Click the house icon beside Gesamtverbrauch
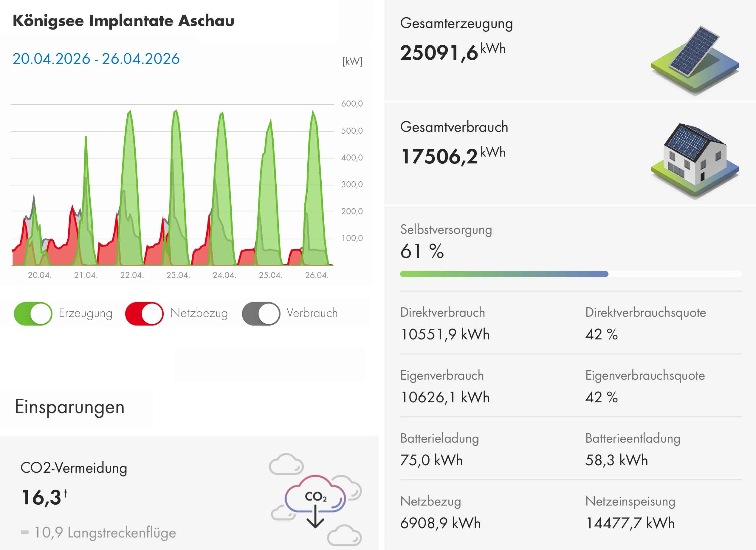Screen dimensions: 756x550 [695, 161]
